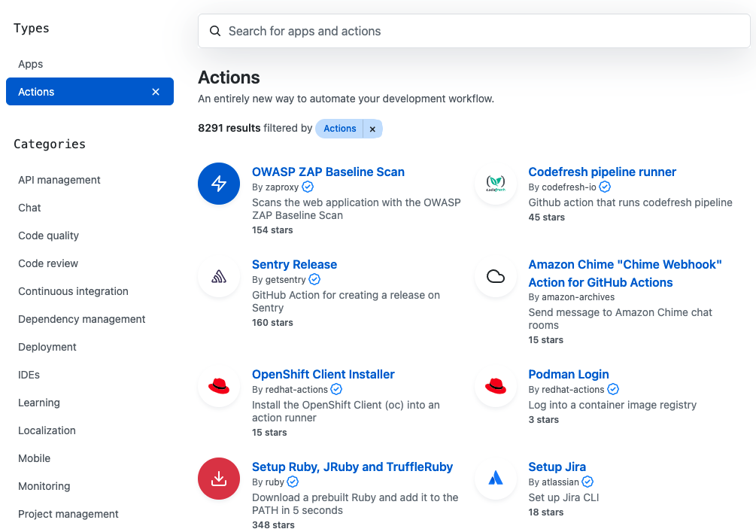This screenshot has height=532, width=756.
Task: Open the Code review category
Action: pos(47,263)
